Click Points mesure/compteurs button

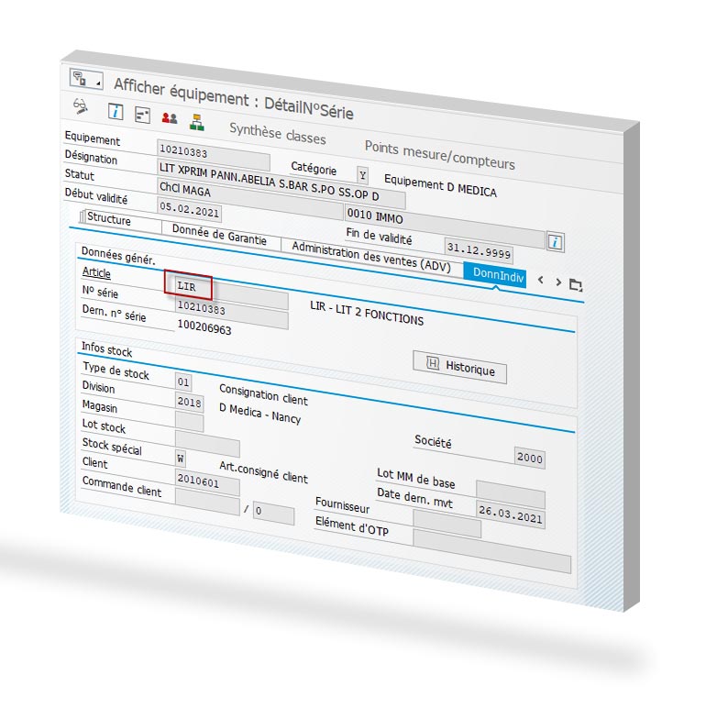(440, 155)
